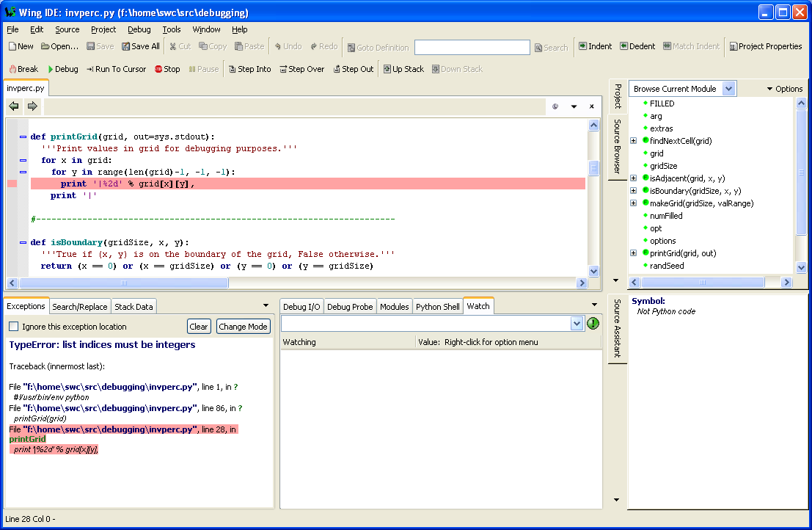Viewport: 812px width, 530px height.
Task: Click the Run To Cursor button
Action: 116,69
